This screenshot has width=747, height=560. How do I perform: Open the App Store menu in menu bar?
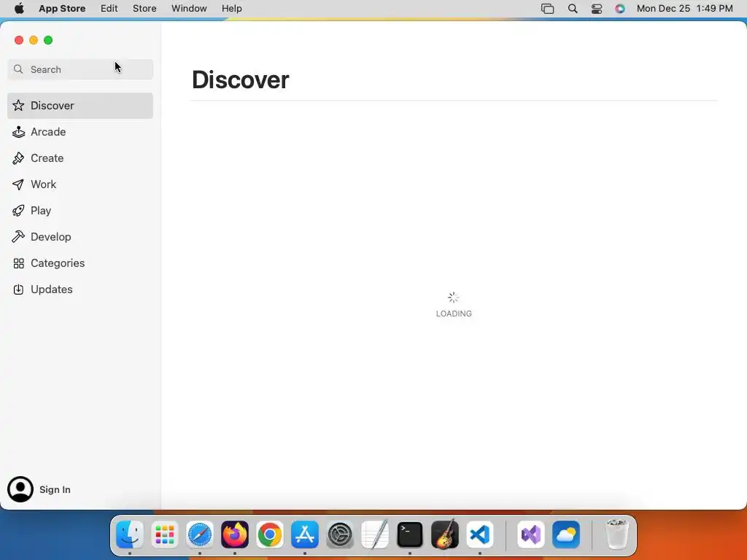pyautogui.click(x=62, y=9)
